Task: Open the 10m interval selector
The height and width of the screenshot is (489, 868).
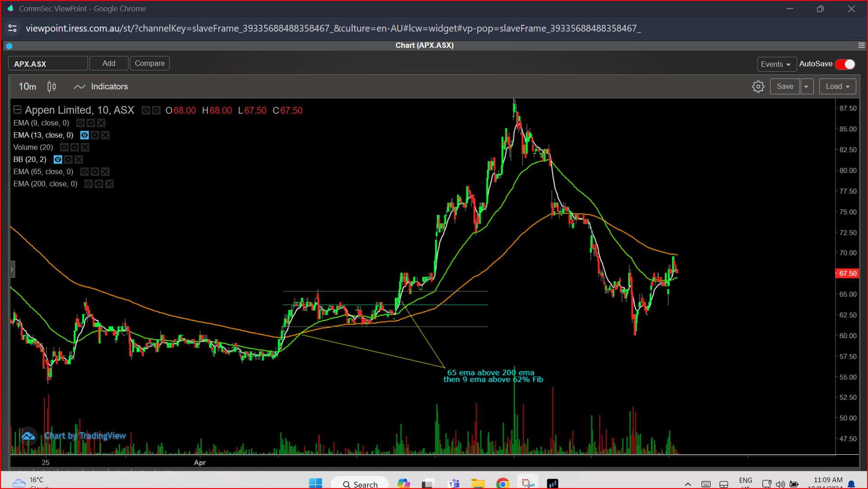Action: (27, 86)
